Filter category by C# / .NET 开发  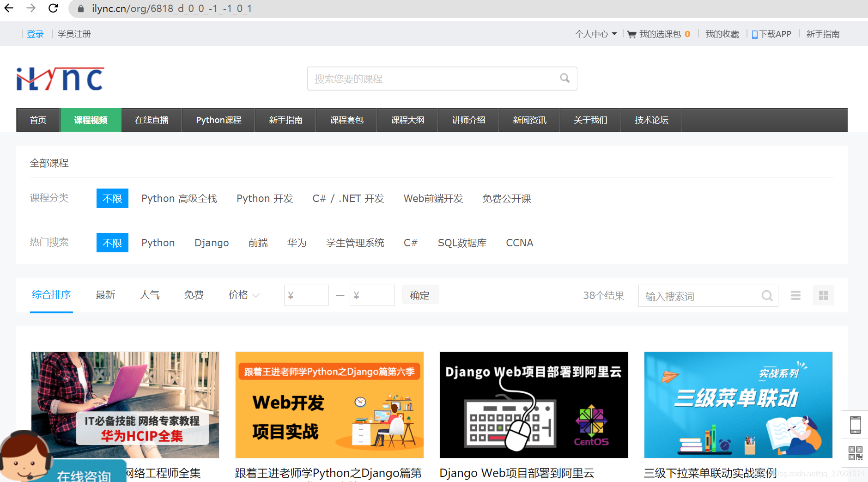point(348,198)
